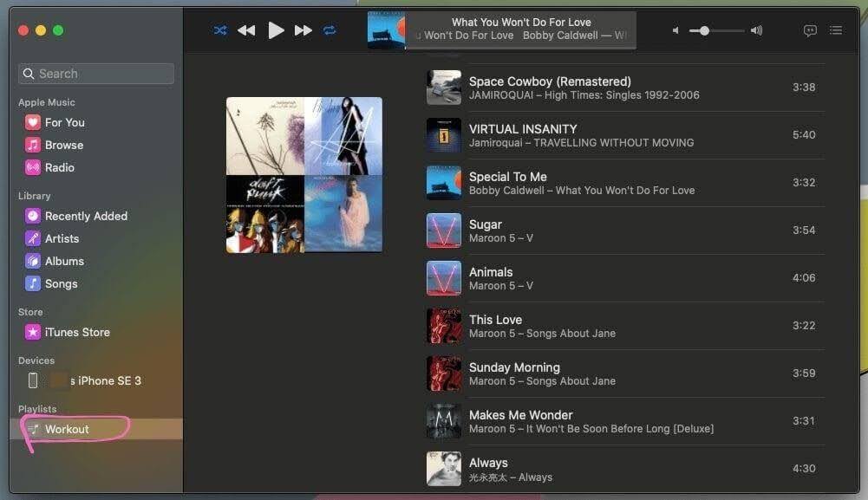Viewport: 868px width, 500px height.
Task: Click the now playing album artwork
Action: pyautogui.click(x=387, y=30)
